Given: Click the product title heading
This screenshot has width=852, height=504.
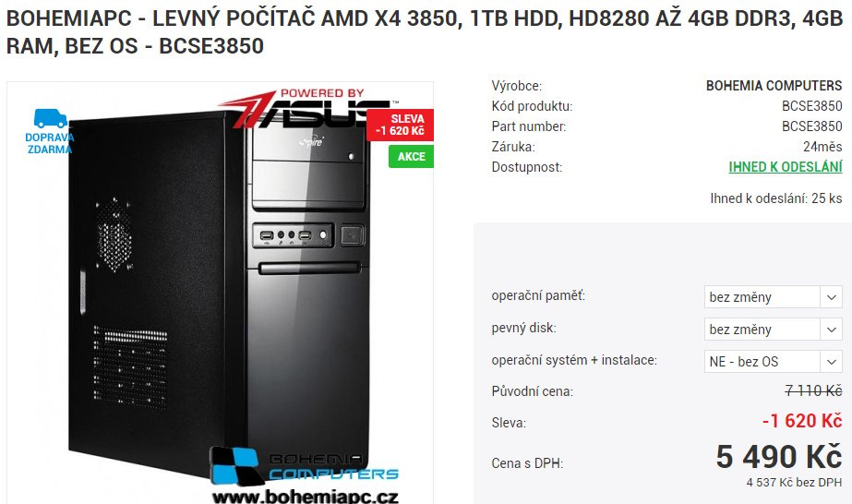Looking at the screenshot, I should (x=425, y=32).
